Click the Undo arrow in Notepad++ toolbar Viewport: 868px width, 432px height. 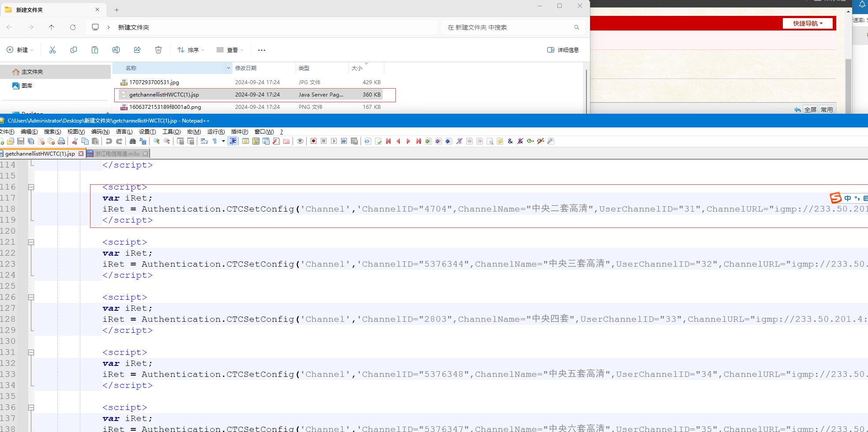coord(109,141)
